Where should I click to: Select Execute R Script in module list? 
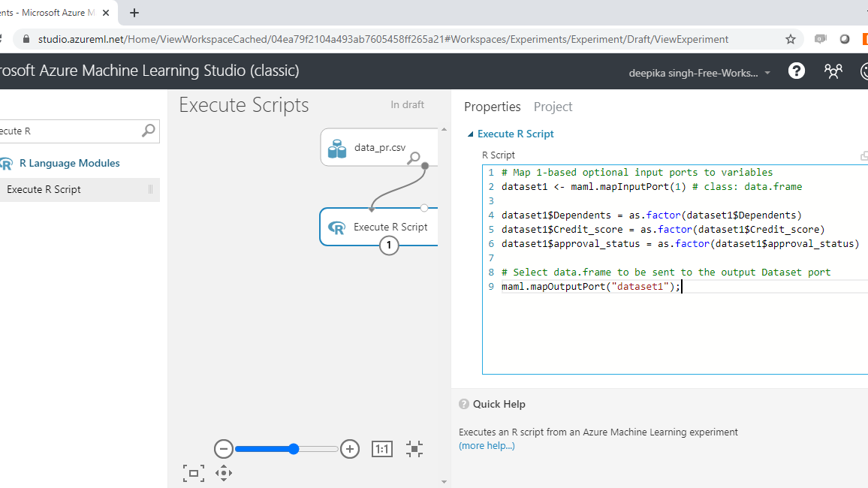coord(80,190)
